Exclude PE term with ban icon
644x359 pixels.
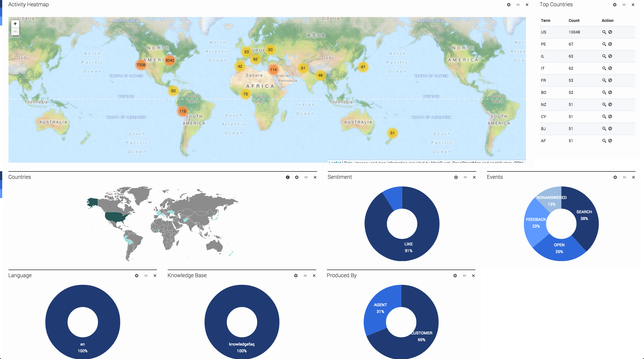point(610,44)
